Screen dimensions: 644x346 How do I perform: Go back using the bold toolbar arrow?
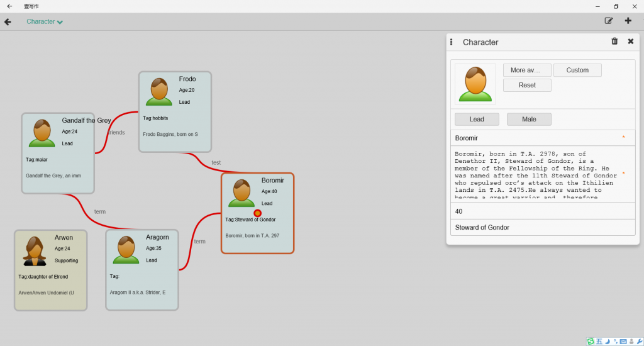pyautogui.click(x=8, y=22)
